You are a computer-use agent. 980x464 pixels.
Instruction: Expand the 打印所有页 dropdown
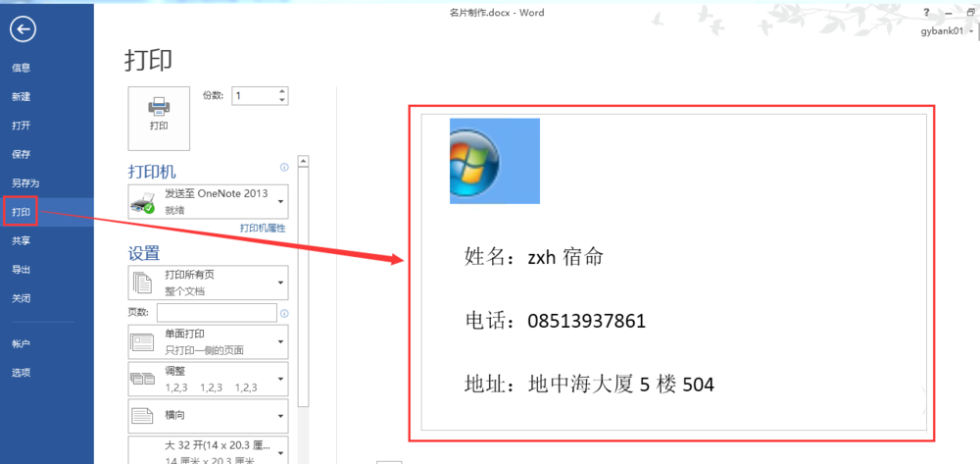208,283
